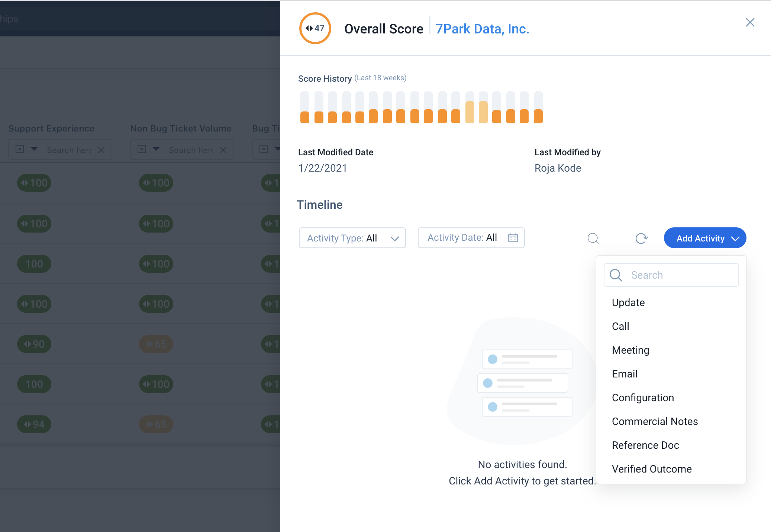Screen dimensions: 771x532
Task: Click the first score history bar
Action: 305,107
